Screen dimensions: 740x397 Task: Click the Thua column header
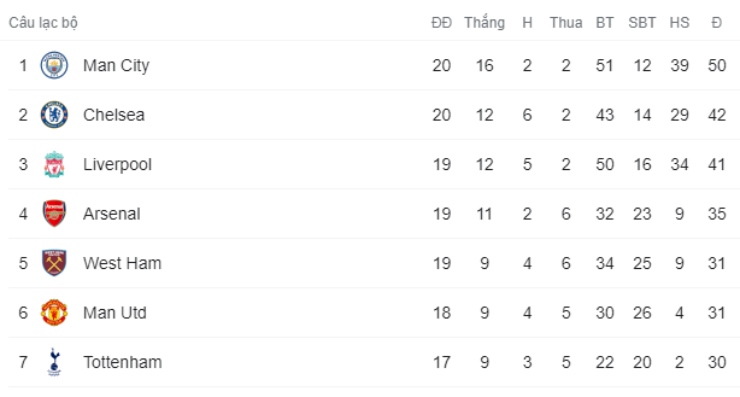566,23
